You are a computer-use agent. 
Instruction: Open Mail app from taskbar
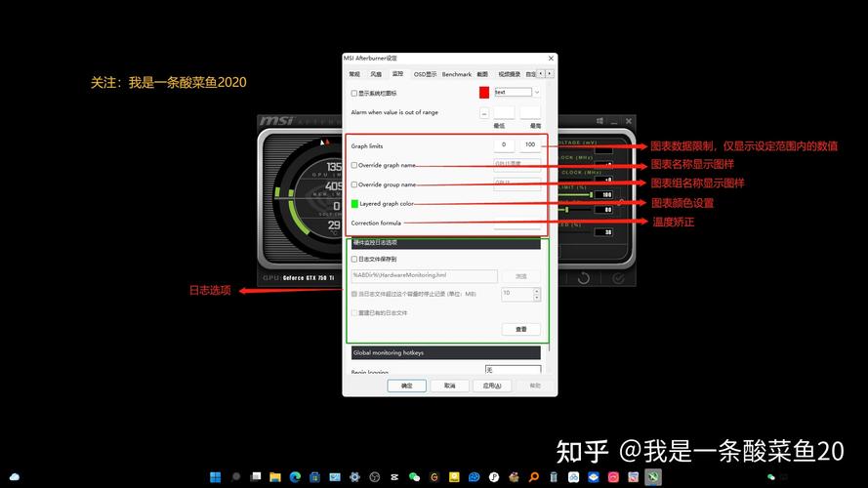[x=335, y=477]
